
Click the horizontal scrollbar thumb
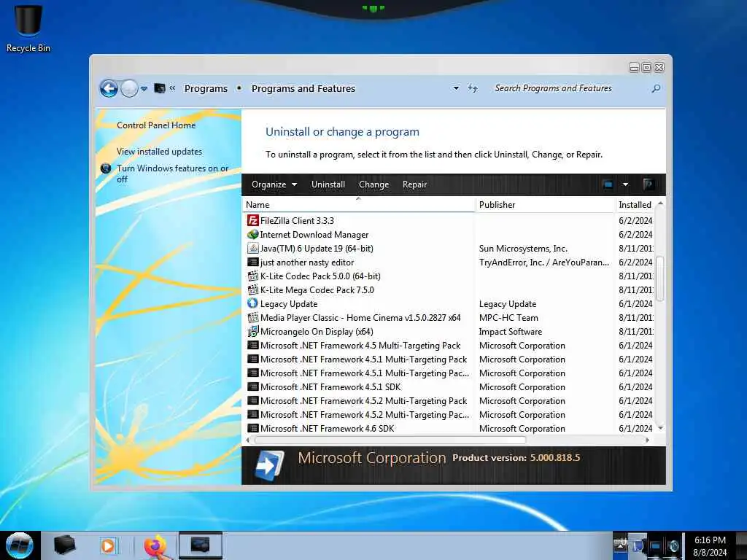390,440
